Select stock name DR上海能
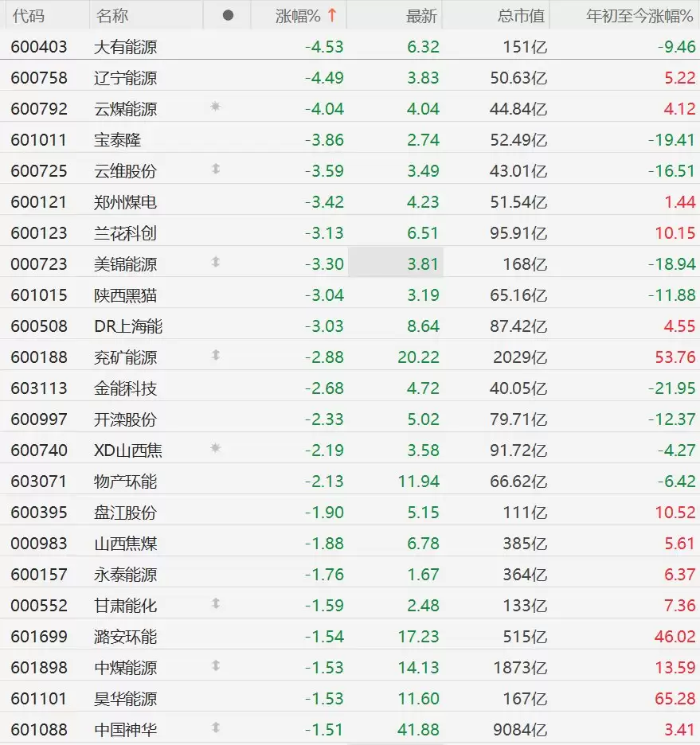 pyautogui.click(x=128, y=326)
